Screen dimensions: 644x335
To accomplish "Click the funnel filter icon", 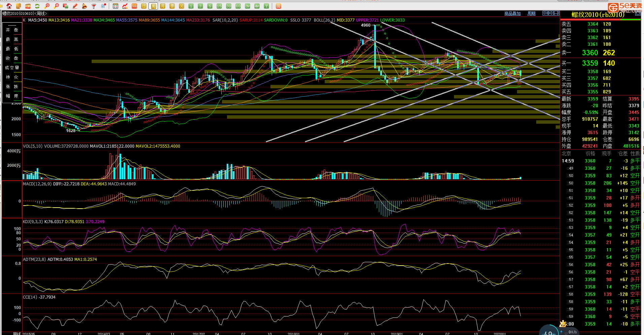I will point(94,6).
